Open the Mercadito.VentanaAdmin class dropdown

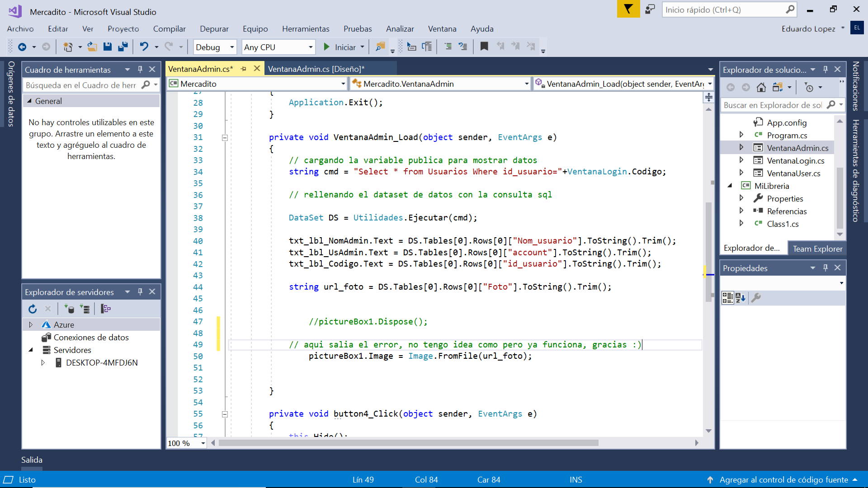527,84
